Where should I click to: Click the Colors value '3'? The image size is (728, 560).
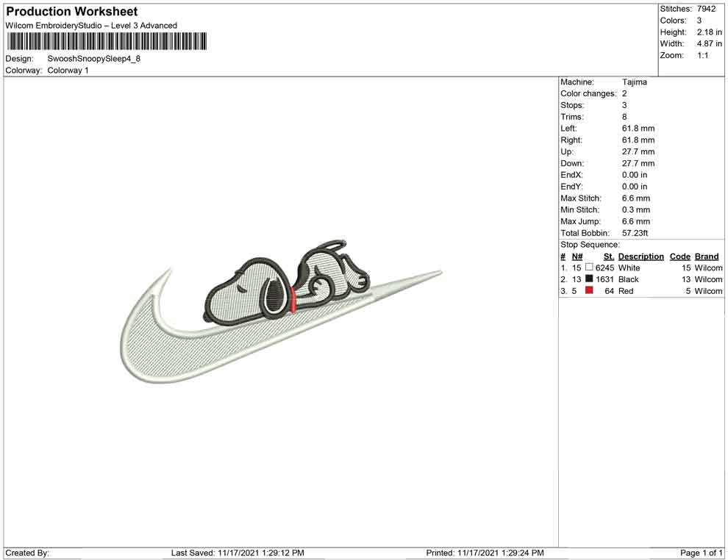point(699,21)
